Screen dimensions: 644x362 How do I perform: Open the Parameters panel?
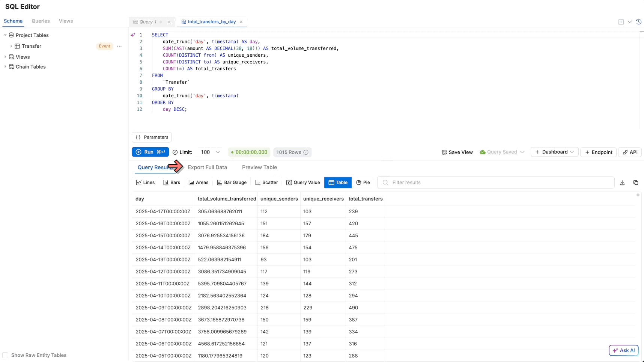point(152,137)
